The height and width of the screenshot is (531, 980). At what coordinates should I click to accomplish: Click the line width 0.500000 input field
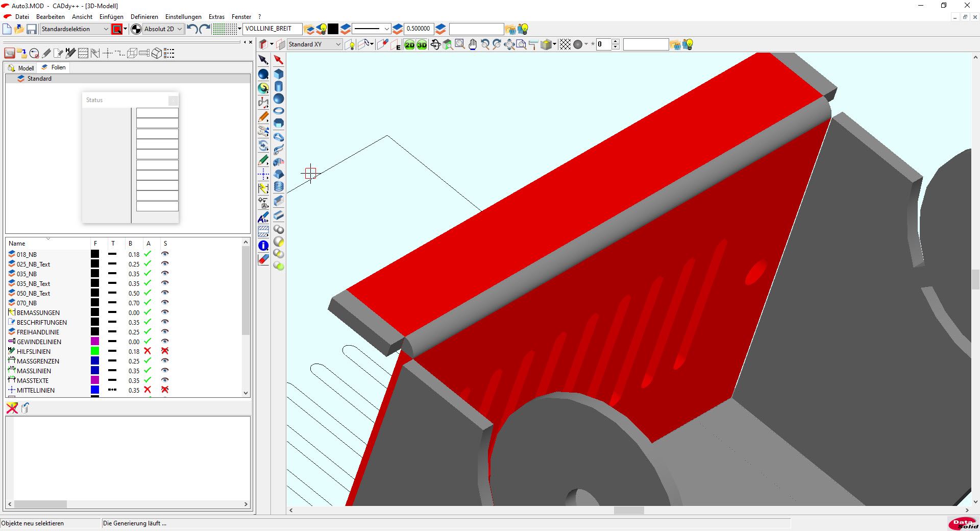click(x=418, y=29)
